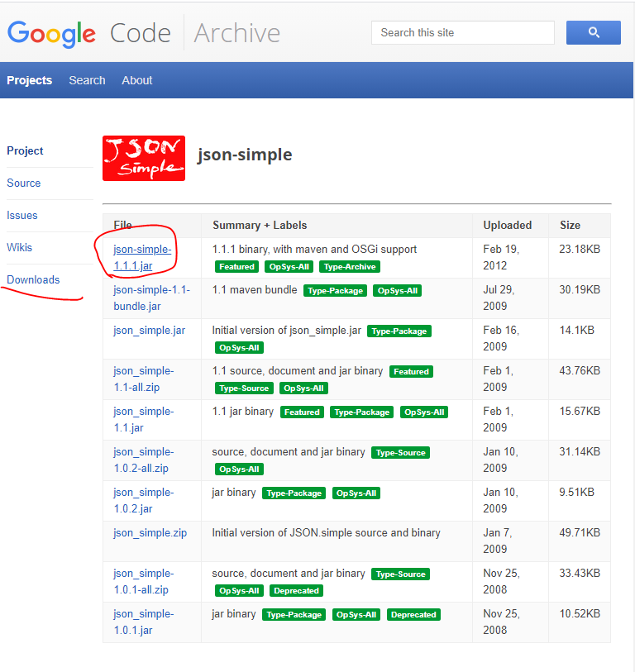Viewport: 635px width, 672px height.
Task: Download json_simple-1.0.1.jar file
Action: click(143, 622)
